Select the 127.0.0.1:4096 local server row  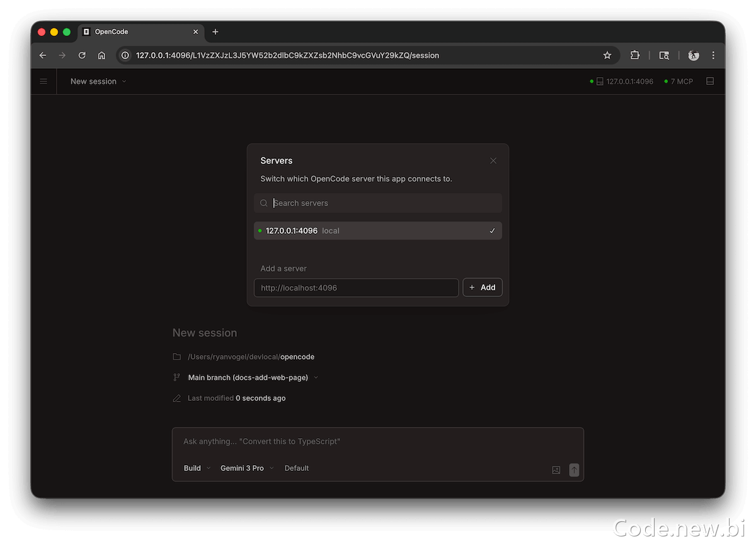pos(378,231)
